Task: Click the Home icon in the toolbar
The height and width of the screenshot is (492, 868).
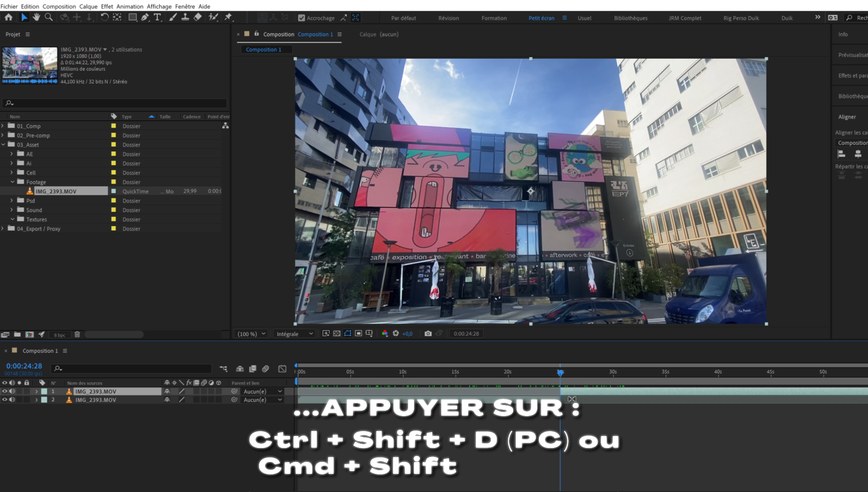Action: tap(8, 17)
